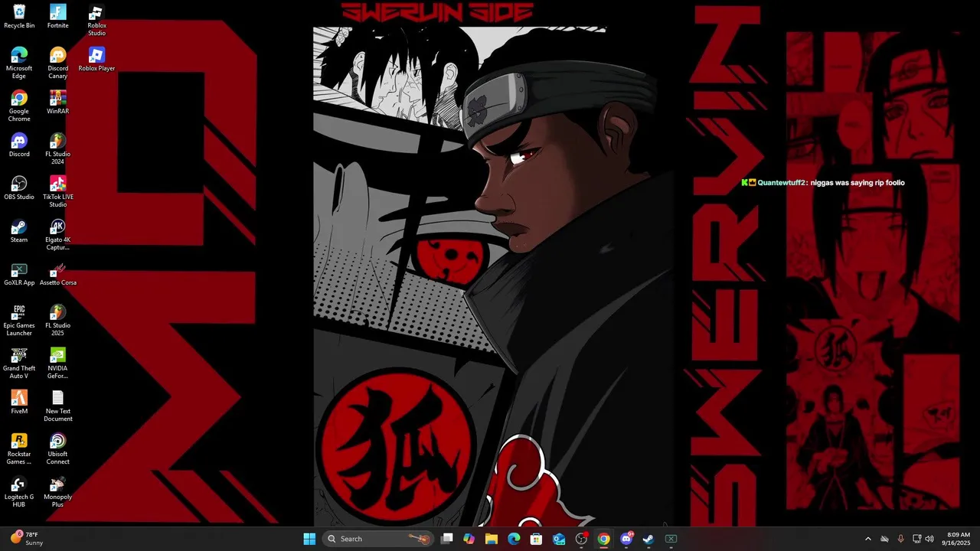Select the Epic Games Launcher desktop shortcut

19,321
